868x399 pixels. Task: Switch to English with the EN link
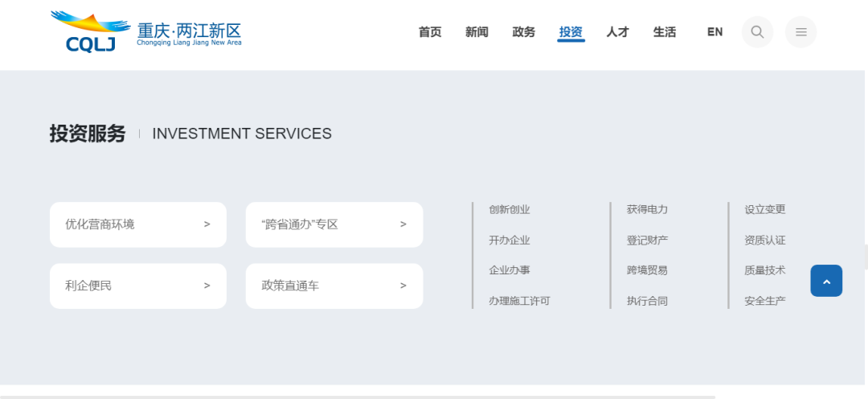pyautogui.click(x=714, y=32)
